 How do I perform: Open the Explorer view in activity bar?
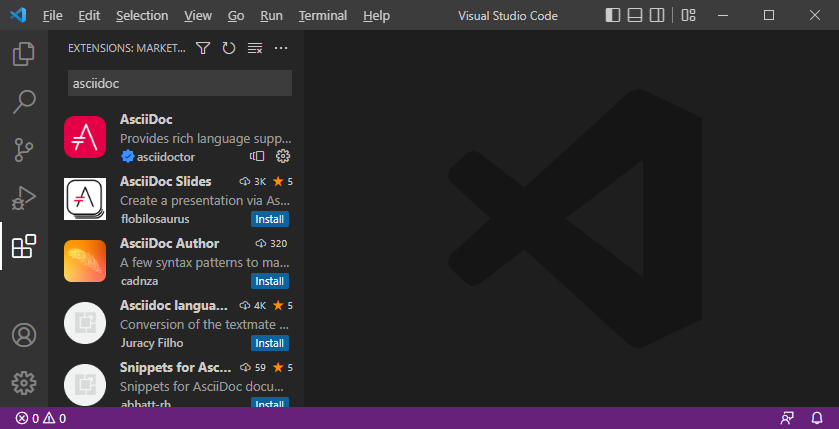click(x=24, y=54)
